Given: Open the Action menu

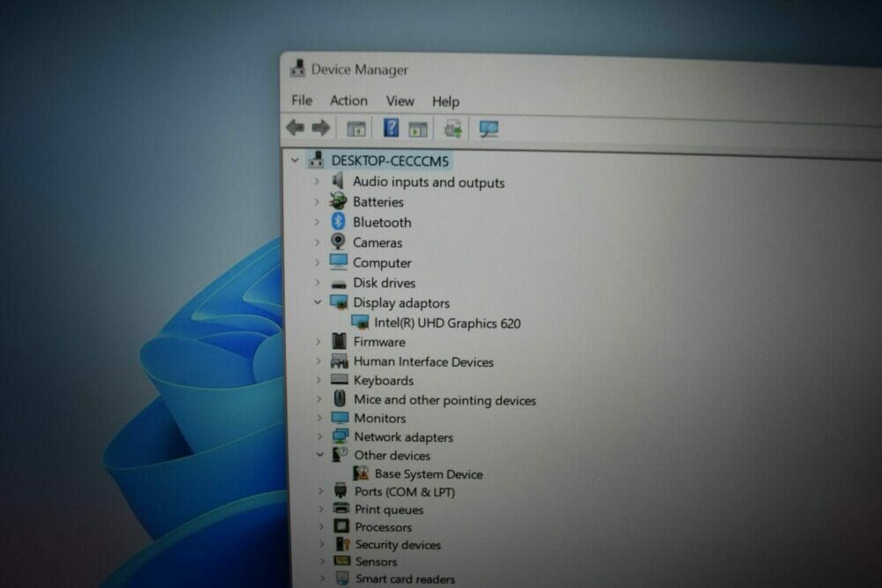Looking at the screenshot, I should [348, 100].
